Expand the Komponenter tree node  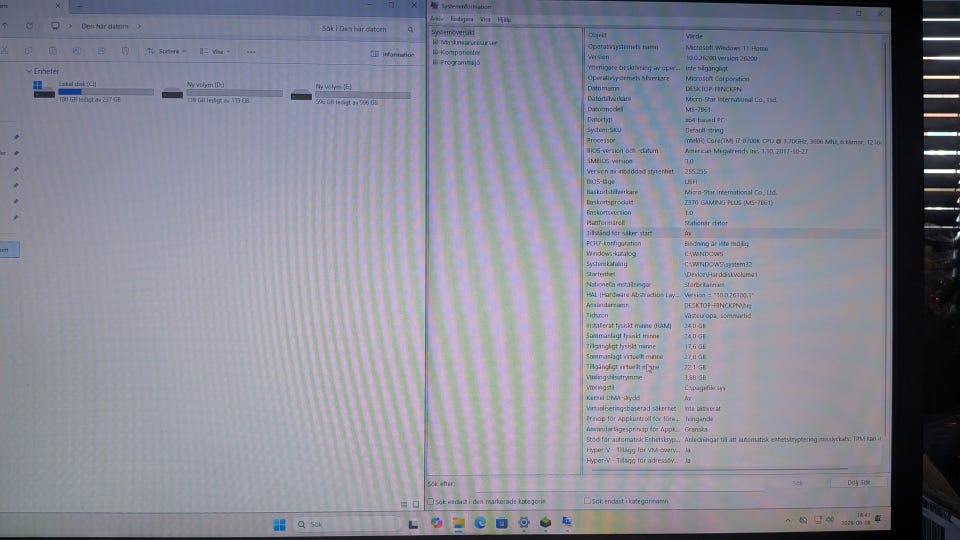pyautogui.click(x=435, y=53)
